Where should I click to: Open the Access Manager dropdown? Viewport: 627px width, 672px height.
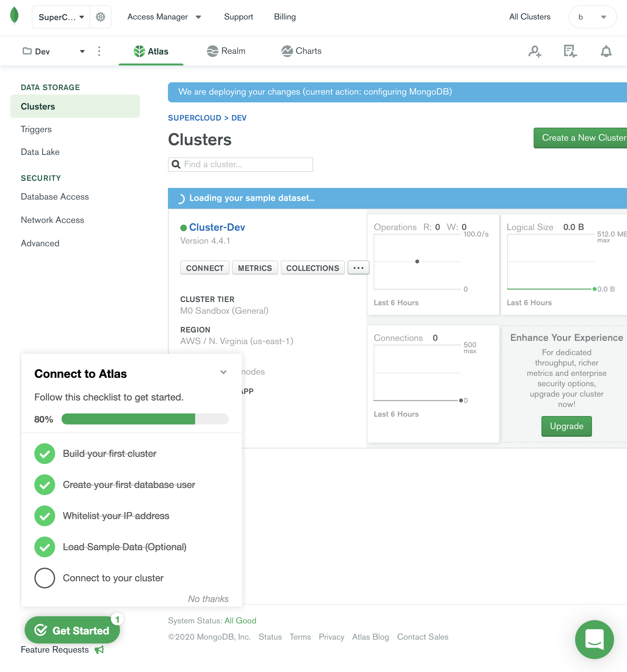164,17
